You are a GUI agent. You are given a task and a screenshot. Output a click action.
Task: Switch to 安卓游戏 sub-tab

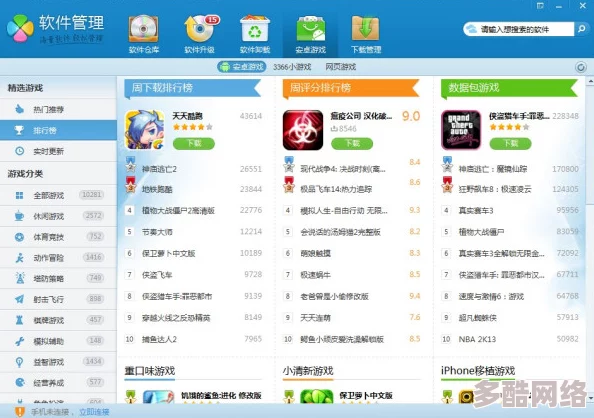click(242, 67)
